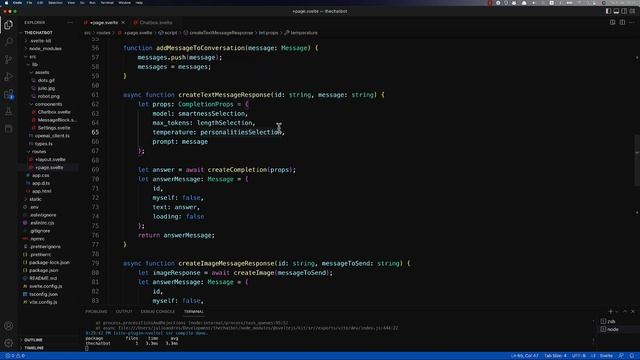Click the editor vertical scrollbar
The image size is (640, 360).
(637, 160)
